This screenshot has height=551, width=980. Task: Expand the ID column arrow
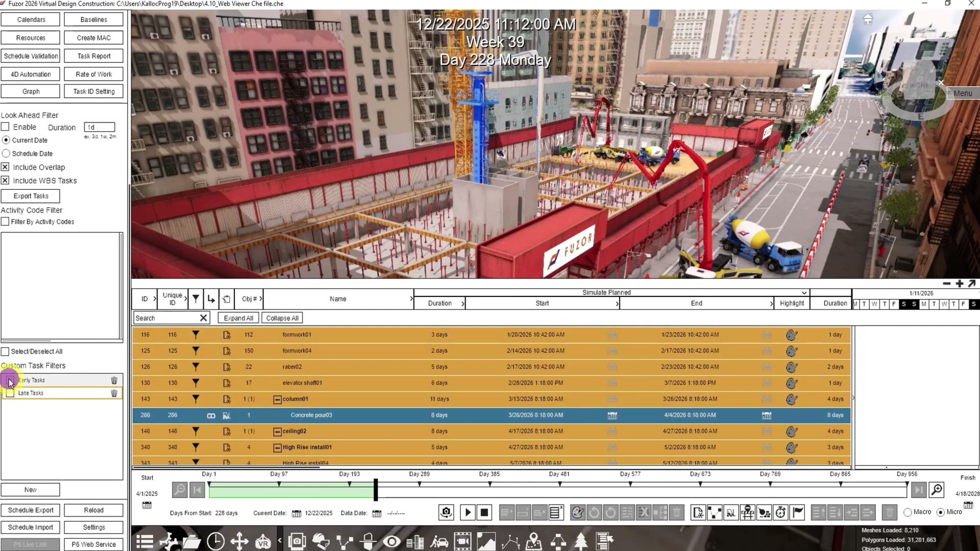coord(155,299)
